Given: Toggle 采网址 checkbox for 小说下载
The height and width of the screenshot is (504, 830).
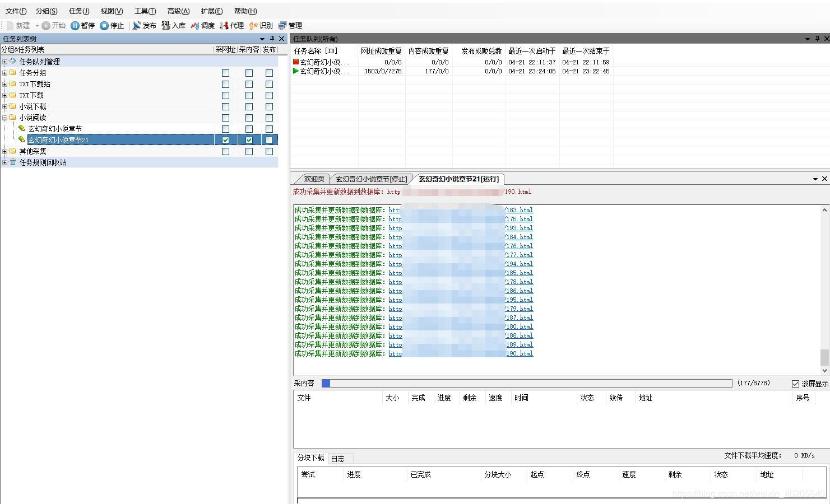Looking at the screenshot, I should tap(225, 106).
